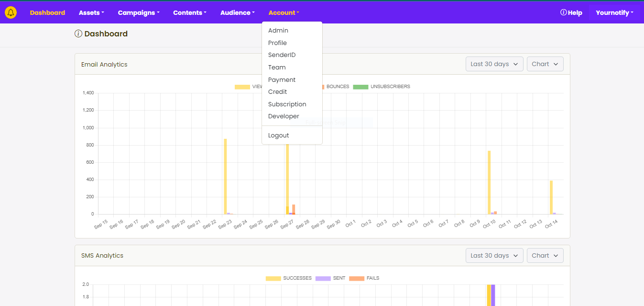
Task: Click the Help info icon in the navbar
Action: coord(563,12)
